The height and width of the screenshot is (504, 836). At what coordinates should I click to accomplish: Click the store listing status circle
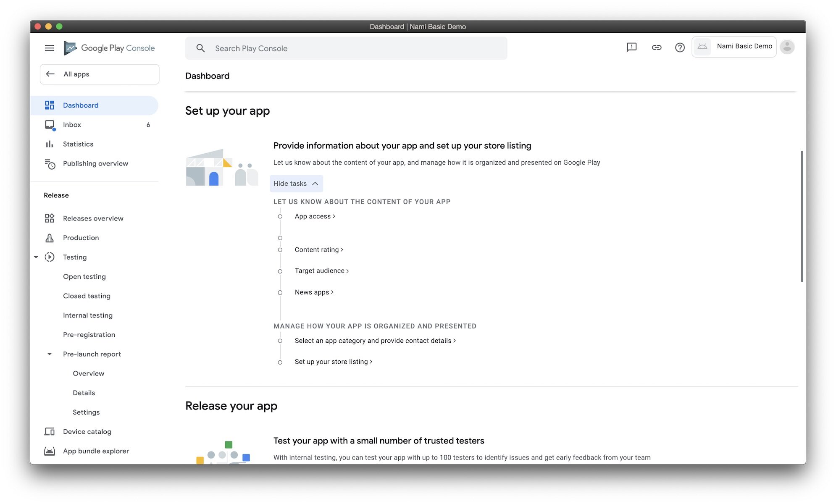pos(280,362)
